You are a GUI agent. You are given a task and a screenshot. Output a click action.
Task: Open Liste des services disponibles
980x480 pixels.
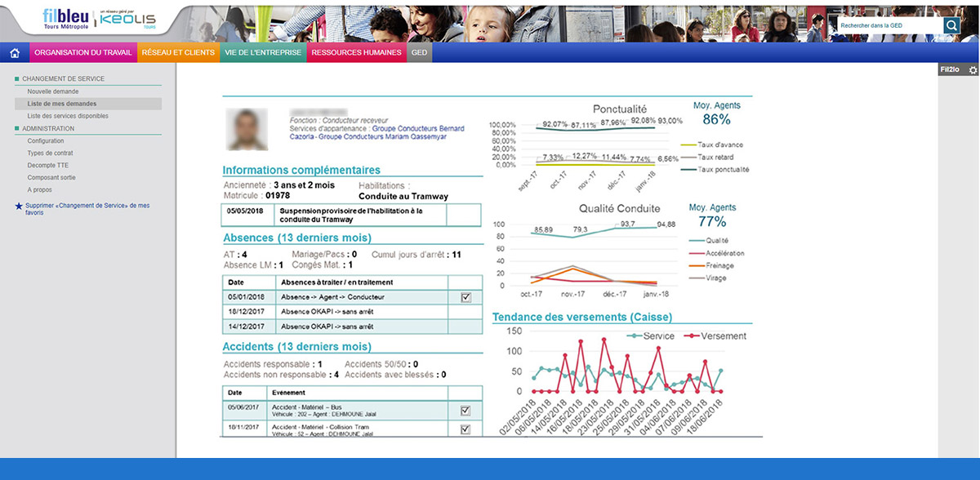pos(68,116)
